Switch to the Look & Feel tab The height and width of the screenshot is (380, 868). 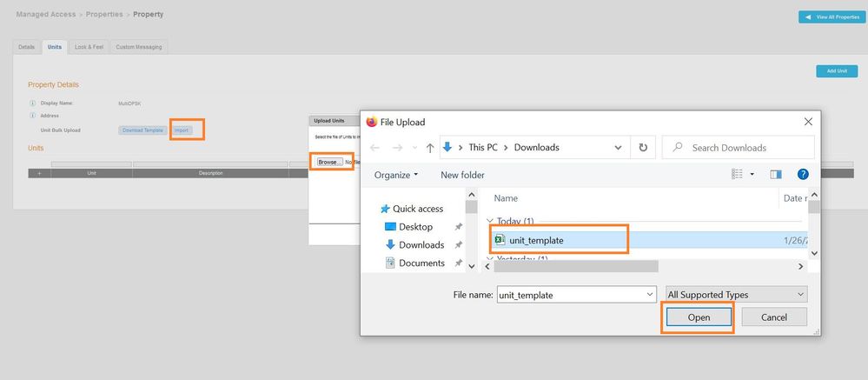[89, 46]
